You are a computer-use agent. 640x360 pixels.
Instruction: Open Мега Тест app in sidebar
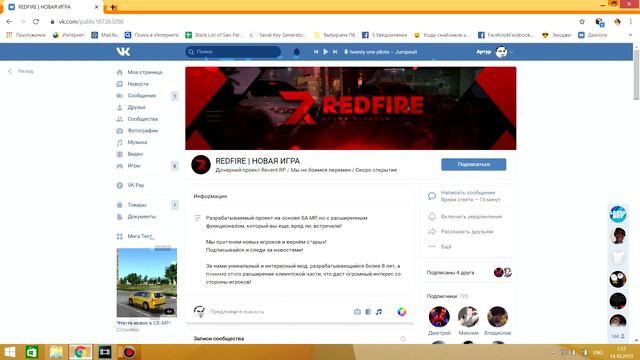point(140,236)
